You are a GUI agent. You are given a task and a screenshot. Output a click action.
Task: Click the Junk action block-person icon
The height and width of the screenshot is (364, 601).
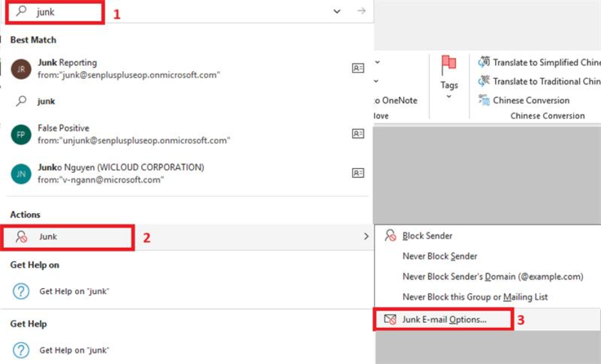pos(21,237)
